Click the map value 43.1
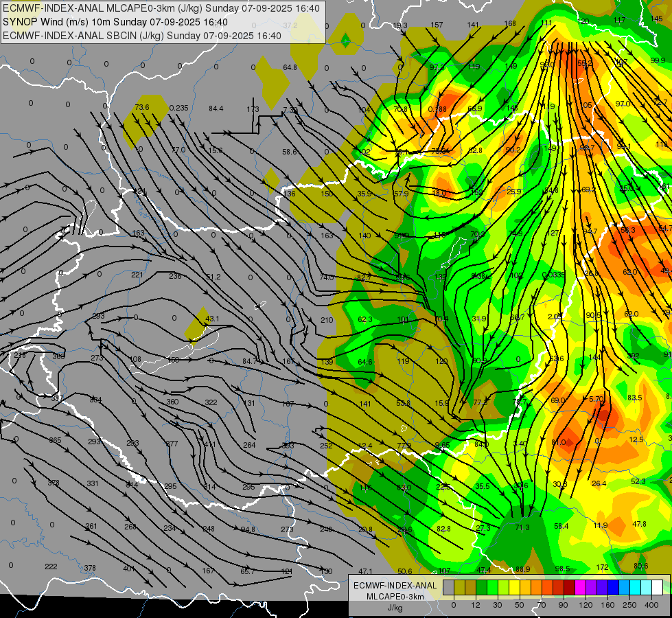Screen dimensions: 672x618 [x=212, y=319]
